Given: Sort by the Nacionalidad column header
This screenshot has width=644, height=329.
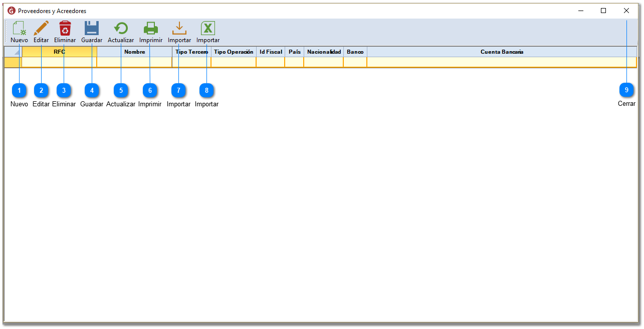Looking at the screenshot, I should point(324,52).
